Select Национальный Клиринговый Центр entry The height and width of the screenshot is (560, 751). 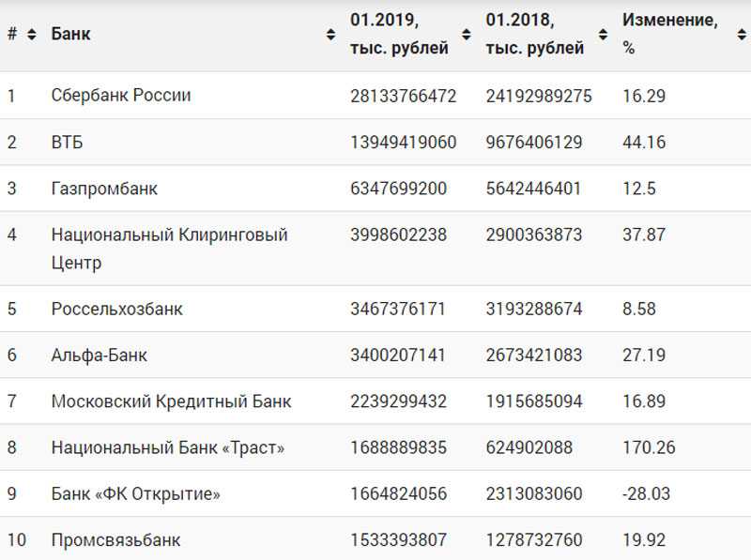(170, 249)
